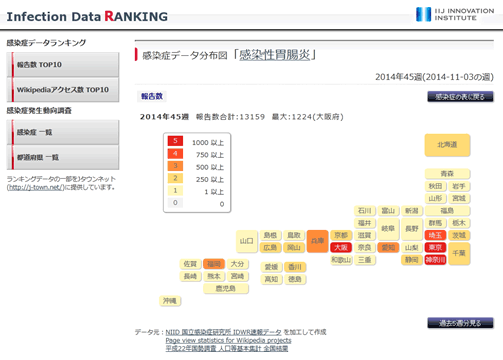Click the 感染症の表に戻る button

460,97
